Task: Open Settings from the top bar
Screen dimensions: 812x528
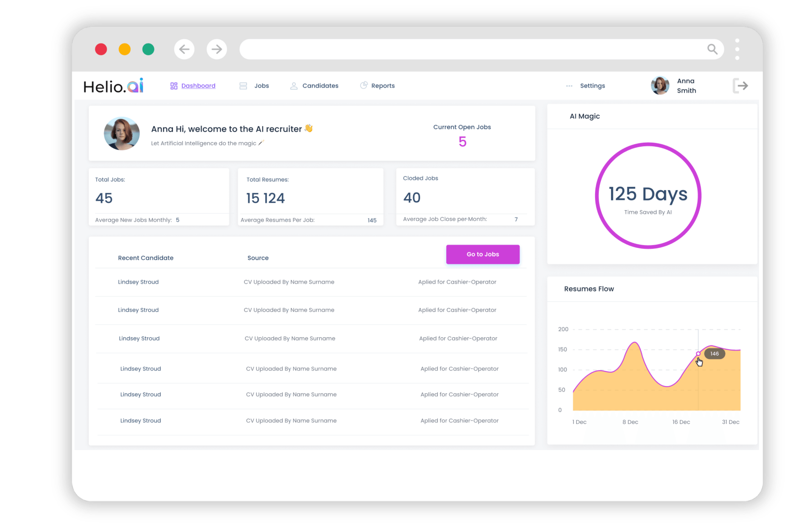Action: coord(593,86)
